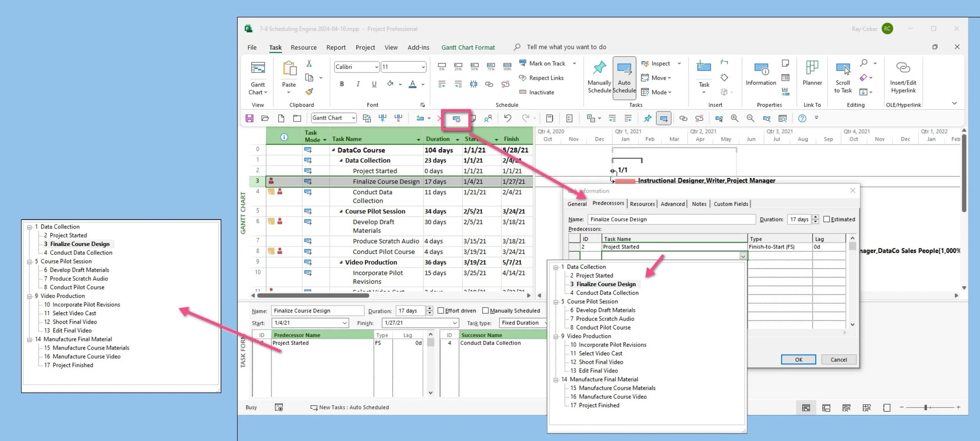The image size is (980, 441).
Task: Click the Task Information toolbar icon
Action: click(456, 119)
